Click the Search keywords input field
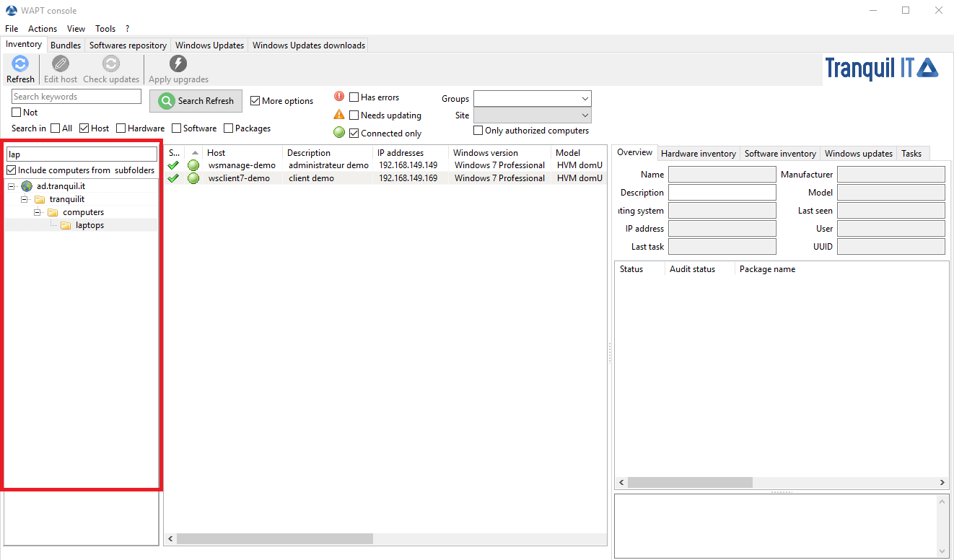Image resolution: width=954 pixels, height=560 pixels. (76, 97)
